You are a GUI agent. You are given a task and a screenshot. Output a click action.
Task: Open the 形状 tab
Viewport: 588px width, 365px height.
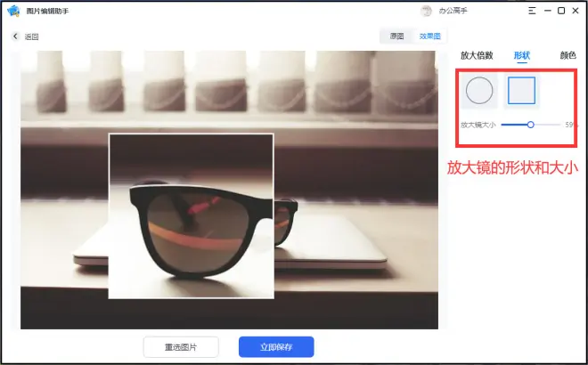(x=521, y=55)
